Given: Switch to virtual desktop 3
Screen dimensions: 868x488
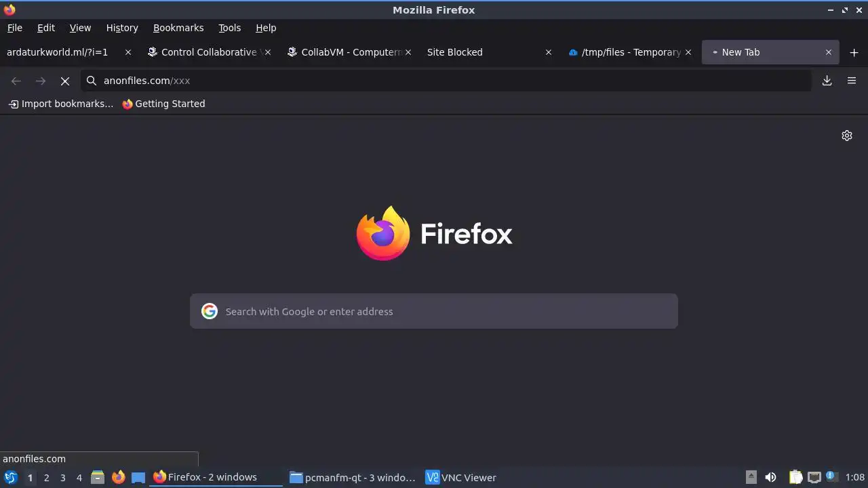Looking at the screenshot, I should [x=62, y=477].
